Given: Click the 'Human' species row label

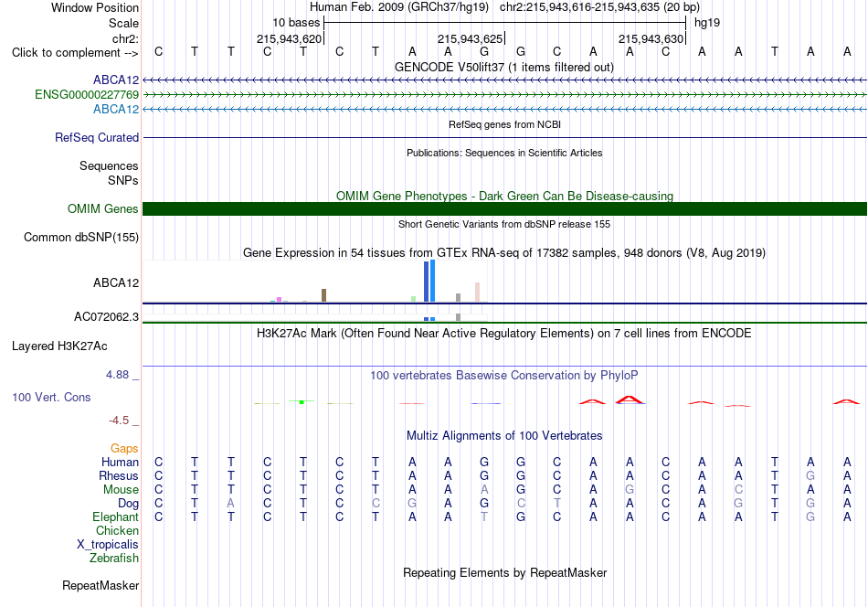Looking at the screenshot, I should pos(120,462).
